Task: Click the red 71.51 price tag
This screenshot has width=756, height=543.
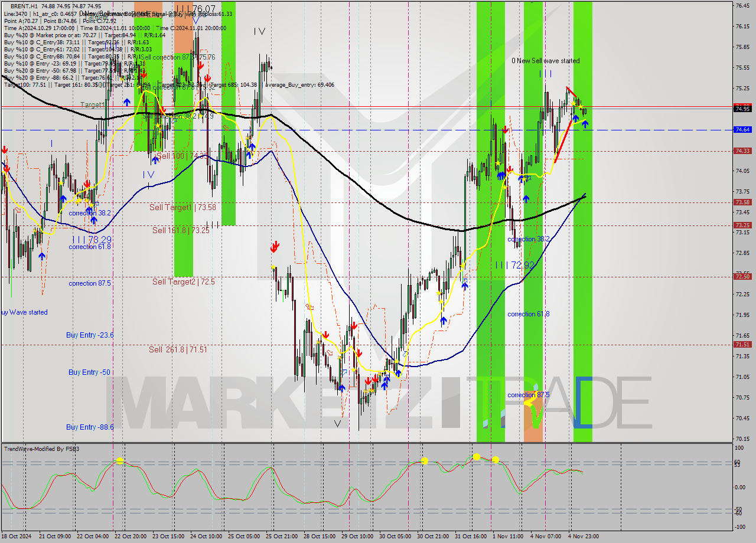Action: tap(742, 344)
